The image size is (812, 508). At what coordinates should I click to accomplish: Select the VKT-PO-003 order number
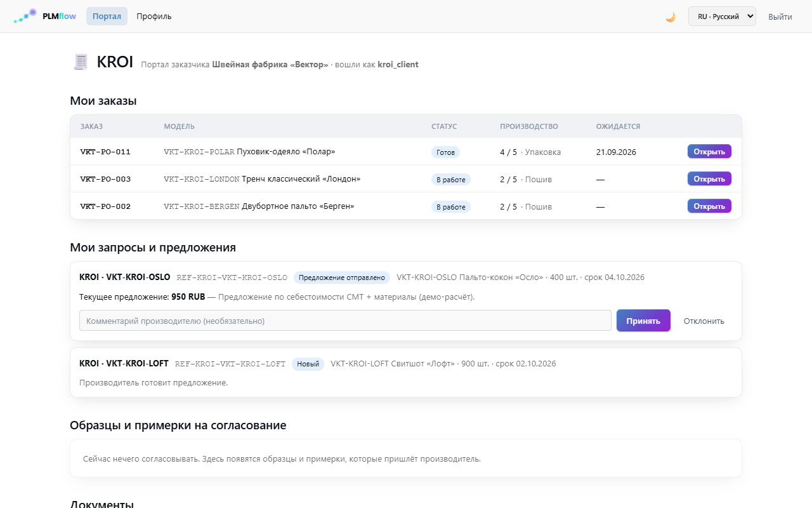pos(105,179)
